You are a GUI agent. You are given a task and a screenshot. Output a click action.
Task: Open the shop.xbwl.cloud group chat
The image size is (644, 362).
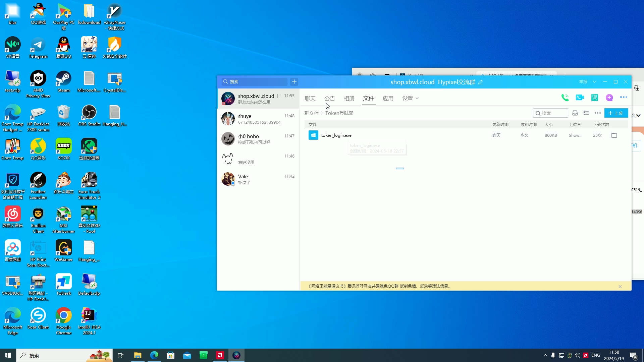[258, 99]
